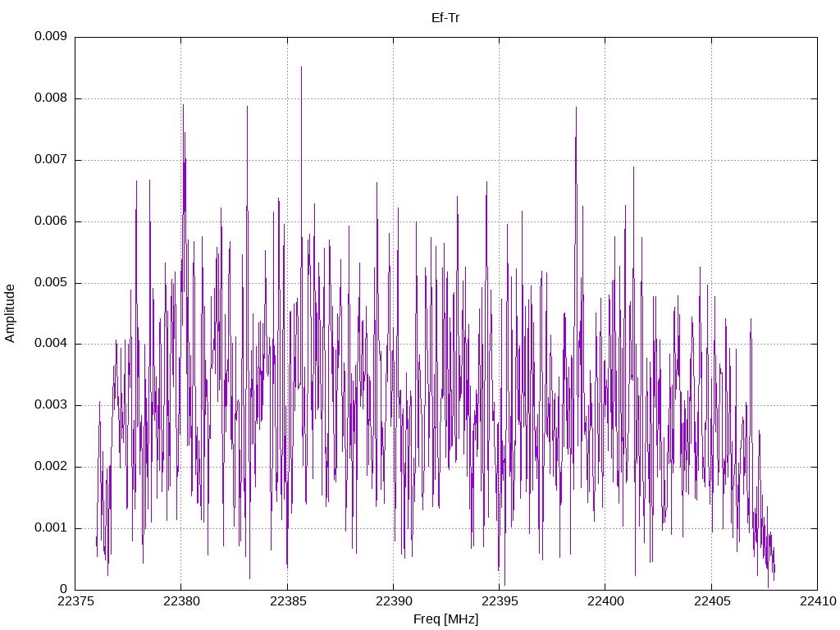Click the x-axis tick label 22390

tap(393, 601)
